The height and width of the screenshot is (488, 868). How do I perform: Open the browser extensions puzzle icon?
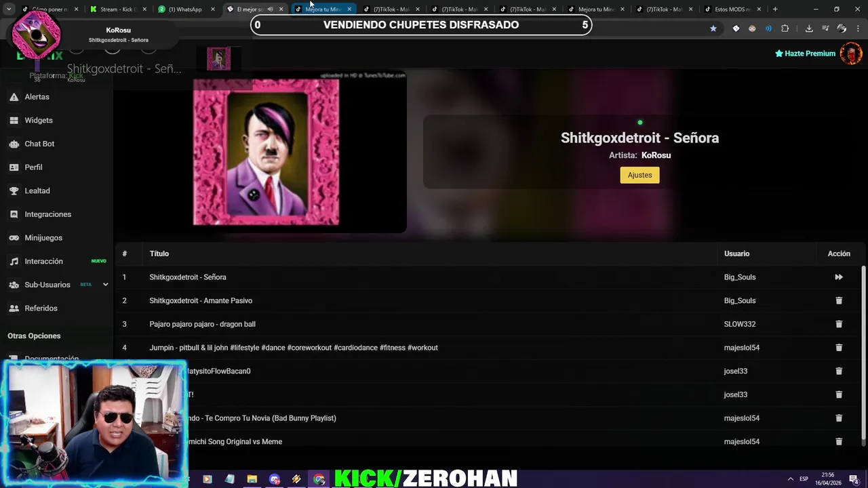click(x=785, y=28)
